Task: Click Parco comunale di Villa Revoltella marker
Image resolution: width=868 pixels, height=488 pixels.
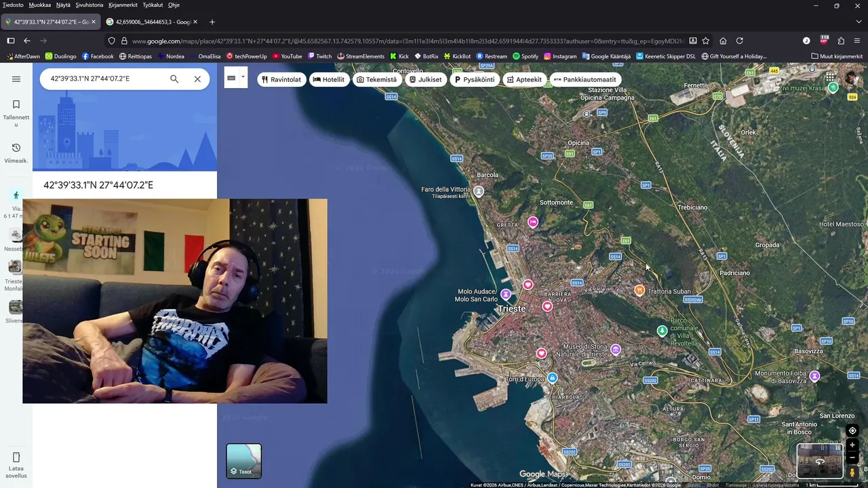Action: [663, 331]
